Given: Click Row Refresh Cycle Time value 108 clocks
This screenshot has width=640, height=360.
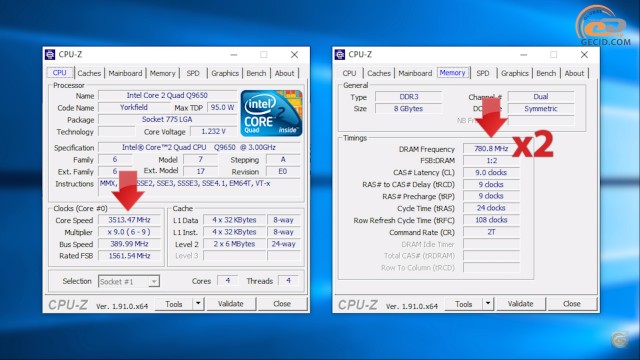Looking at the screenshot, I should click(491, 220).
